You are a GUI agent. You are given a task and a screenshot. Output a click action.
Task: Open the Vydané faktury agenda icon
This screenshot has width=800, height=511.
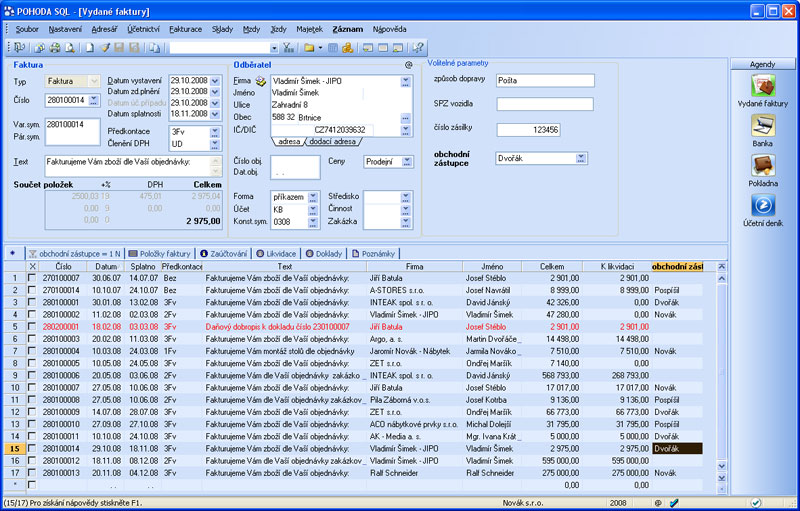tap(763, 85)
